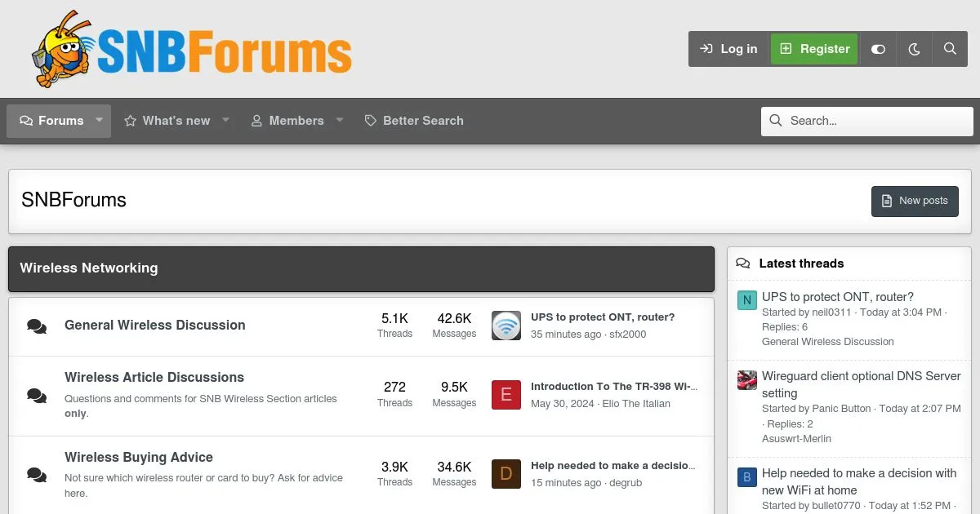This screenshot has width=980, height=514.
Task: Focus the Search input field
Action: point(867,121)
